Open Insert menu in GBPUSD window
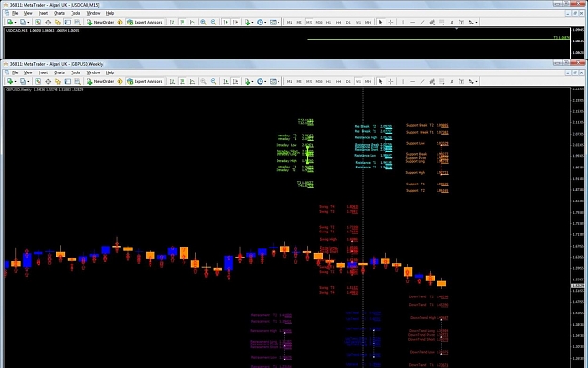The image size is (588, 368). point(43,72)
